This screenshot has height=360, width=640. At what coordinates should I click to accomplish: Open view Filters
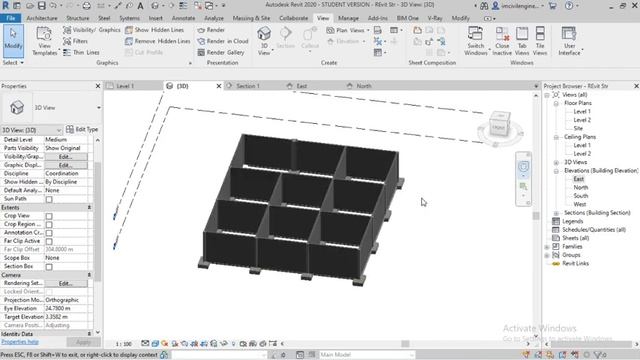coord(75,41)
